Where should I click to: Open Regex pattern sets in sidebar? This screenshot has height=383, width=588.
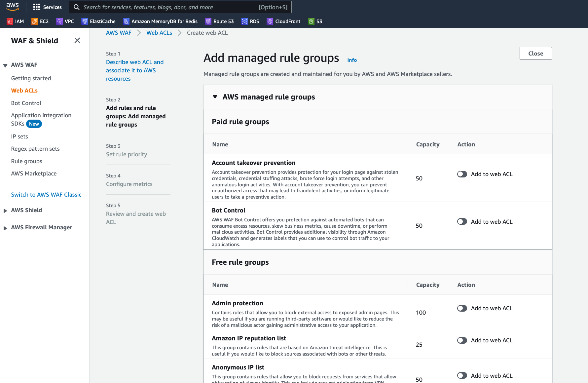pos(35,149)
